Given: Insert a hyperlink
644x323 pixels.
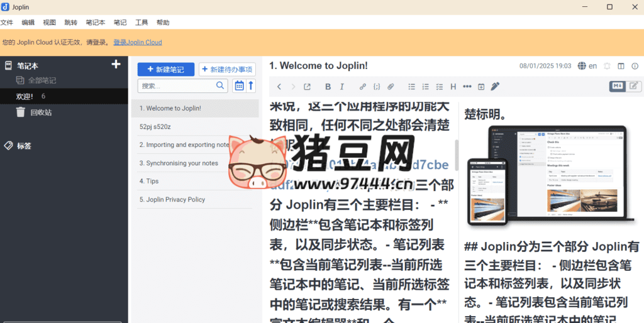Looking at the screenshot, I should click(x=363, y=87).
